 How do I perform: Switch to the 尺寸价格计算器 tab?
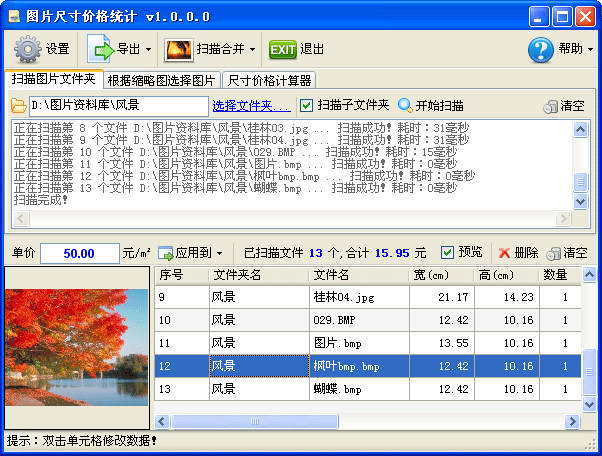269,79
